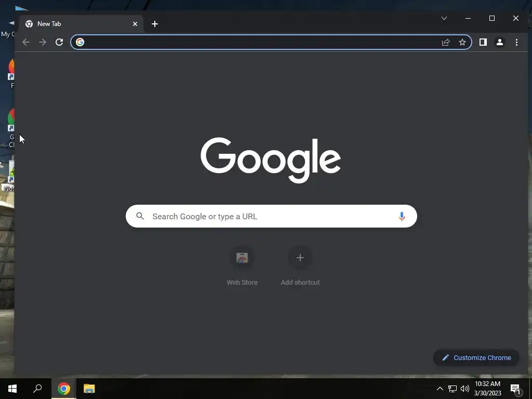Screen dimensions: 532x399
Task: Expand the tab search chevron
Action: pyautogui.click(x=444, y=18)
